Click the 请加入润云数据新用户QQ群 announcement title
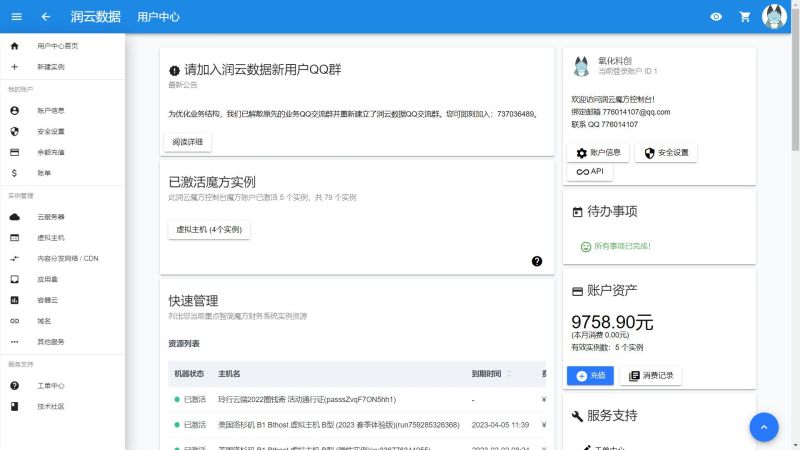The width and height of the screenshot is (800, 450). [262, 69]
